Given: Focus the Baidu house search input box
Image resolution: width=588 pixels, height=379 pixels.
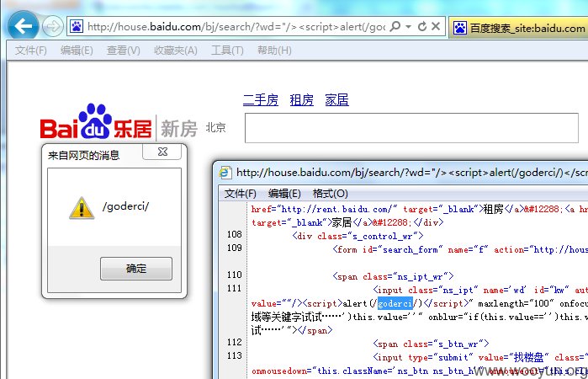Looking at the screenshot, I should (x=411, y=128).
